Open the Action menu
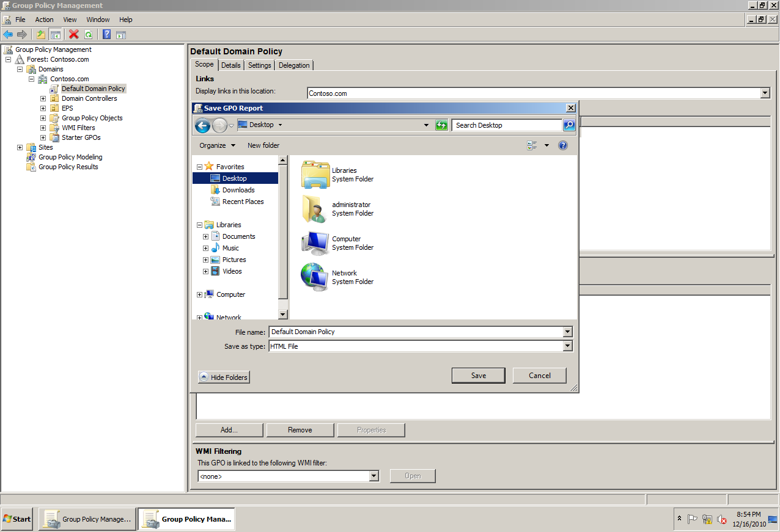The height and width of the screenshot is (532, 780). tap(44, 19)
